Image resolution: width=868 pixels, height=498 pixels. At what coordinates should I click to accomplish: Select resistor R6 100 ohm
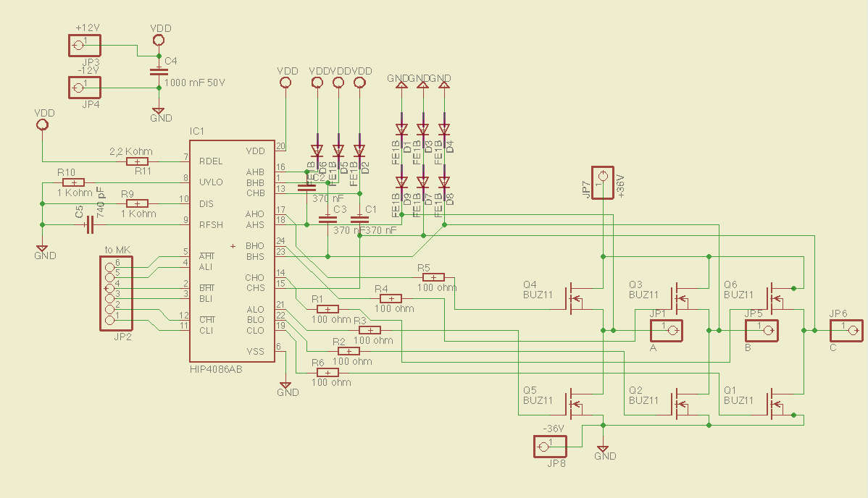(327, 373)
